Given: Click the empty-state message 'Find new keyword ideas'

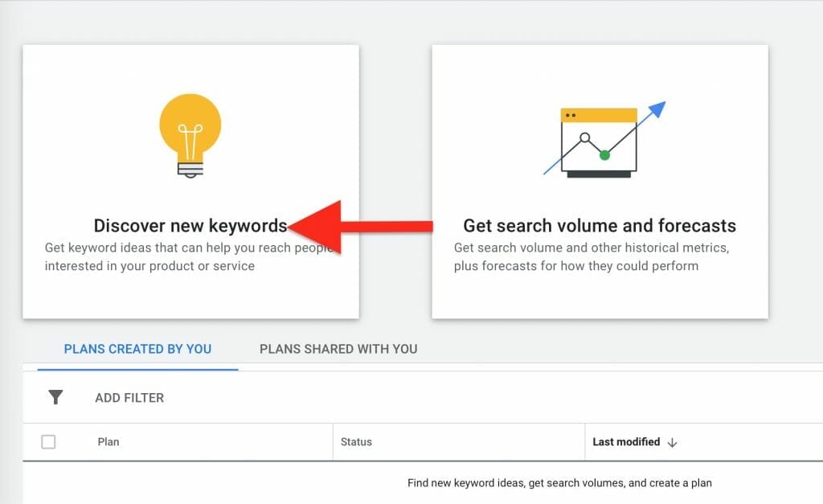Looking at the screenshot, I should [x=559, y=483].
